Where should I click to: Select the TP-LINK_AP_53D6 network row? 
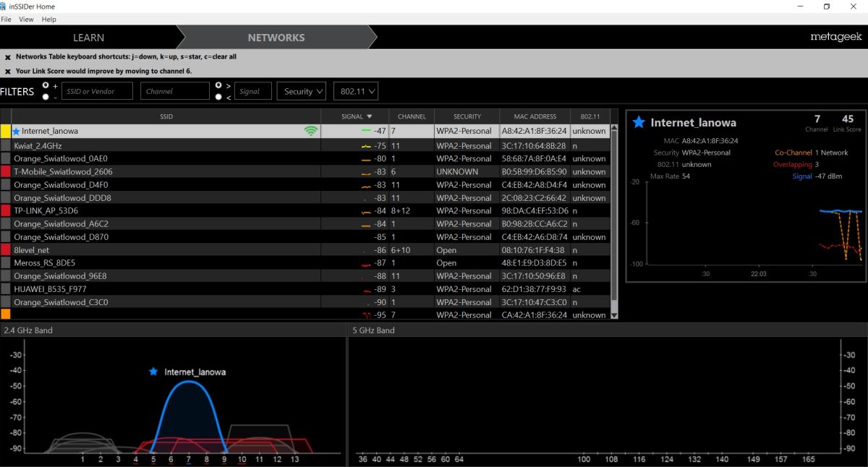(x=305, y=210)
